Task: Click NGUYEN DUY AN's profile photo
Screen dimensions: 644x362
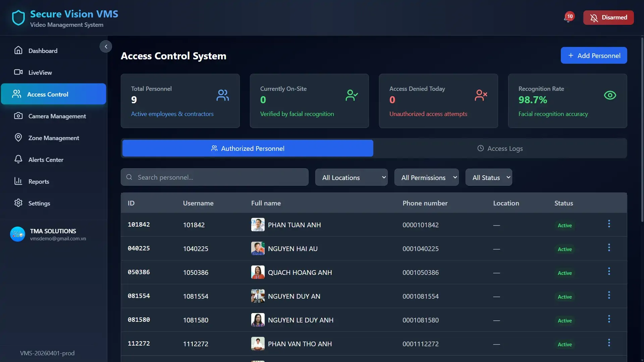Action: point(258,296)
